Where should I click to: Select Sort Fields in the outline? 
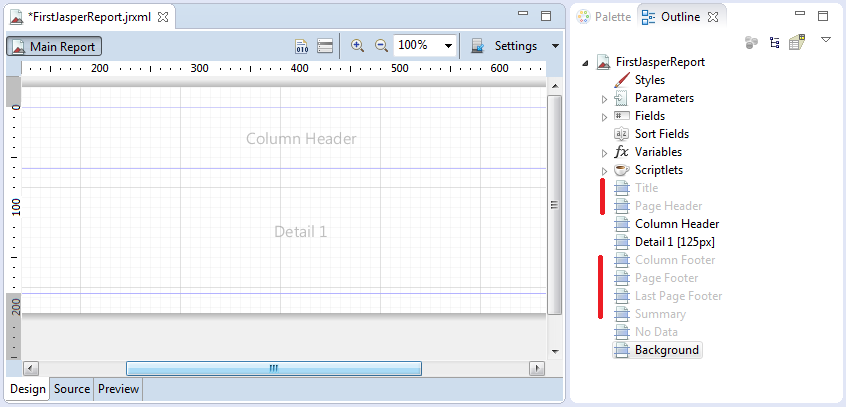coord(662,134)
